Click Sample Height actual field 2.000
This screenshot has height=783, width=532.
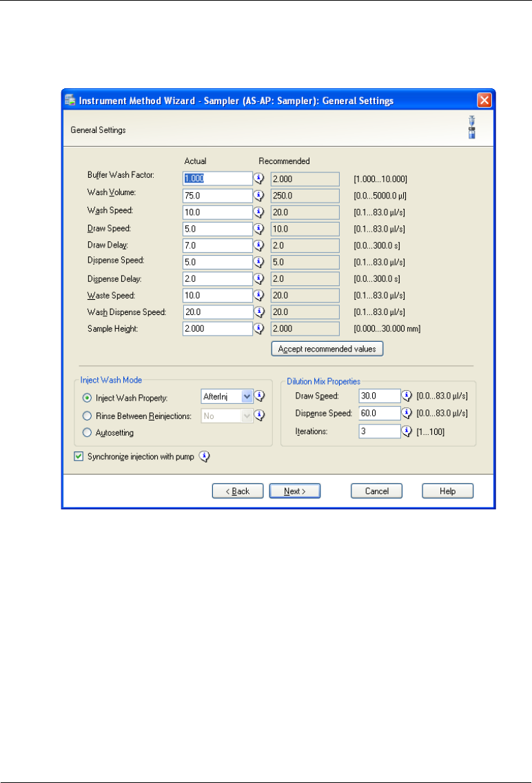tap(218, 329)
